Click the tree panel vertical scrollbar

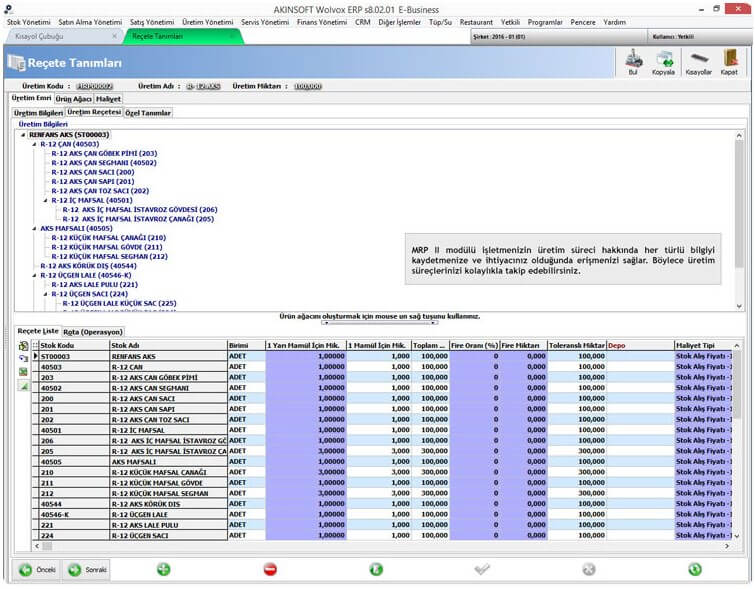pos(739,205)
